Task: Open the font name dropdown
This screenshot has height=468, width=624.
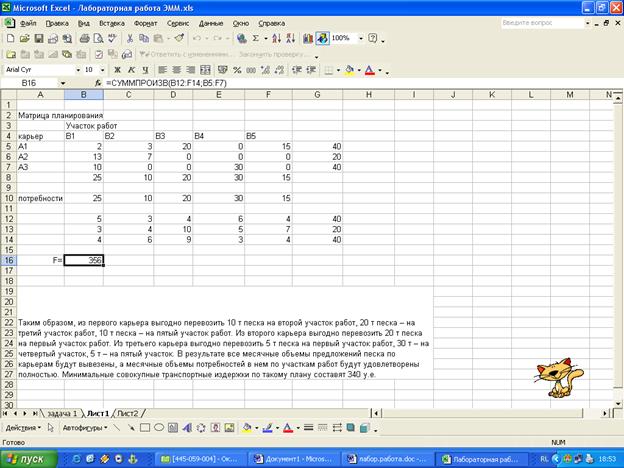Action: [78, 70]
